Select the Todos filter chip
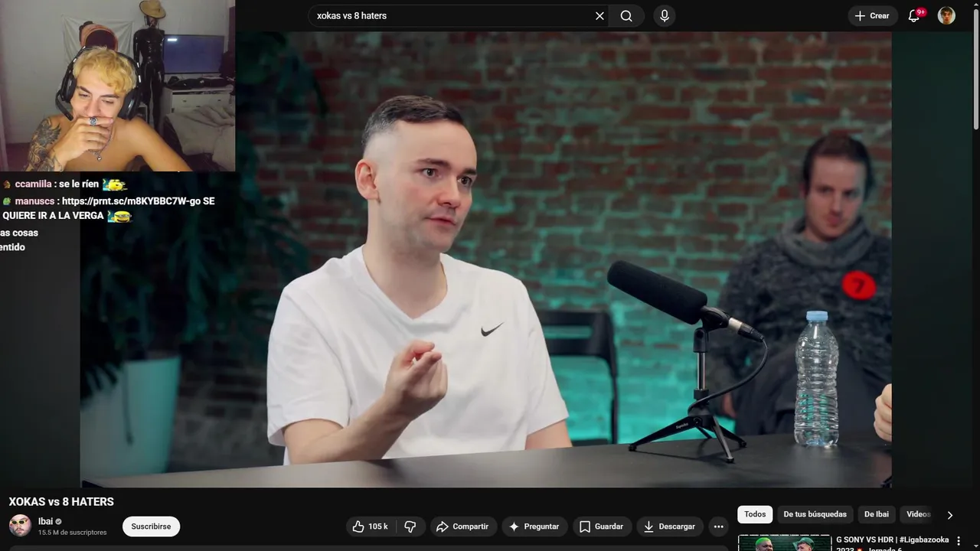The width and height of the screenshot is (980, 551). (x=755, y=514)
